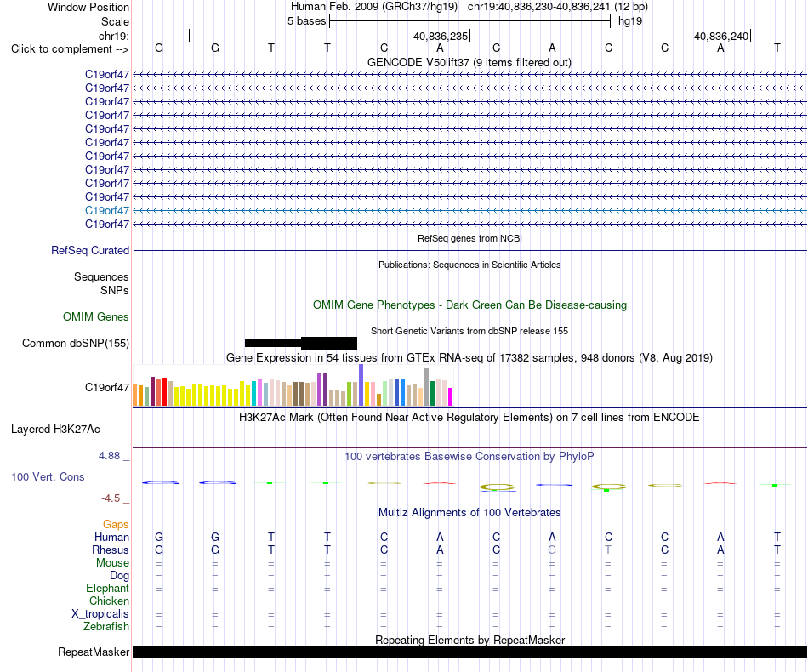Click the 'Rhesus' alignment row label

(111, 550)
